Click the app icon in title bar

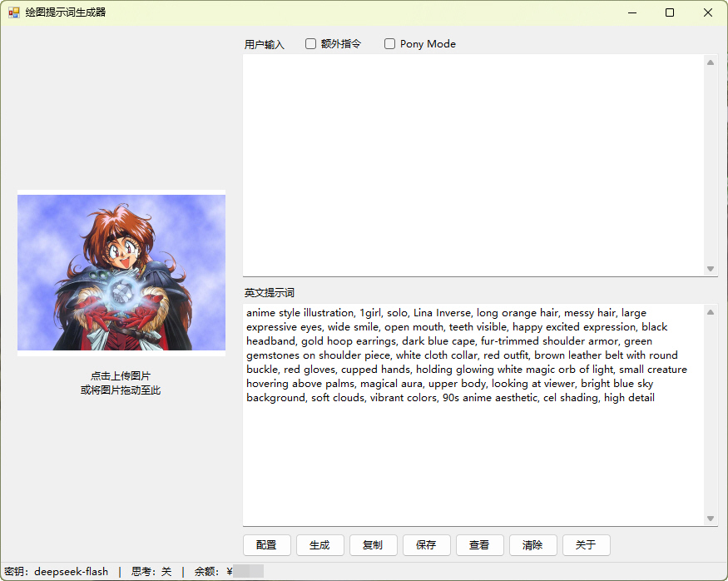14,12
